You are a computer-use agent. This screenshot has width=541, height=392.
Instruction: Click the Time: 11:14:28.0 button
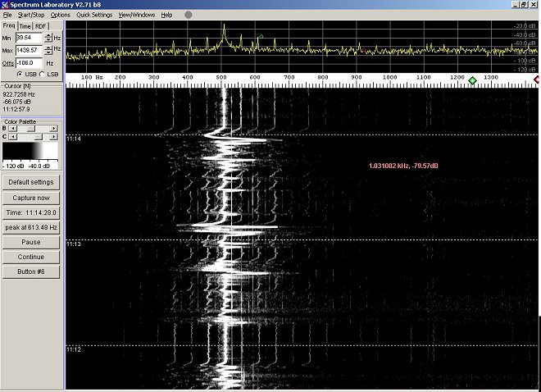point(31,212)
